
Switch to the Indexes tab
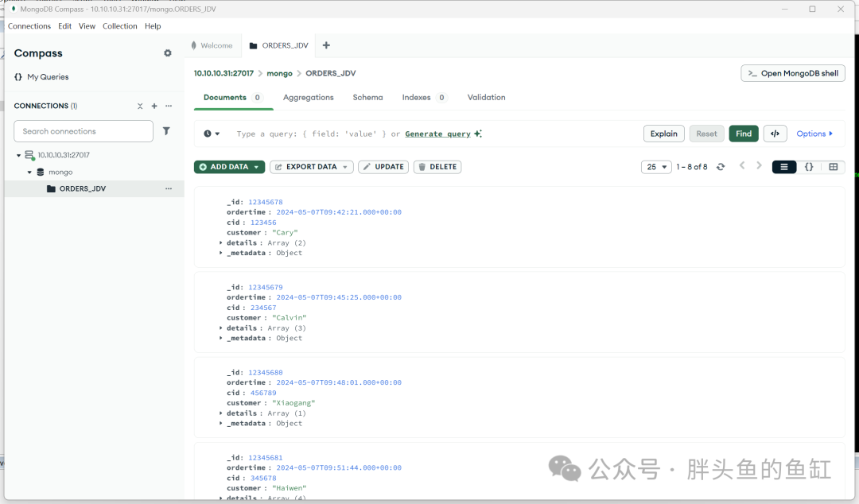pos(425,98)
